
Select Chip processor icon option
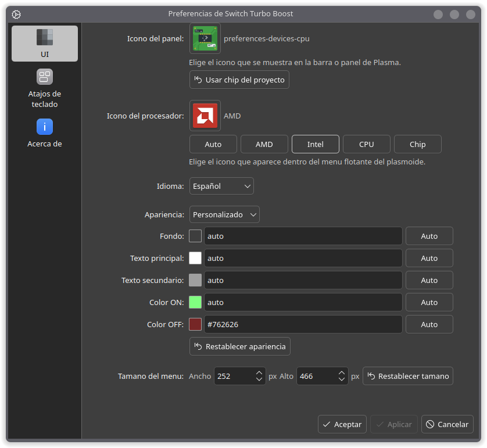[417, 144]
